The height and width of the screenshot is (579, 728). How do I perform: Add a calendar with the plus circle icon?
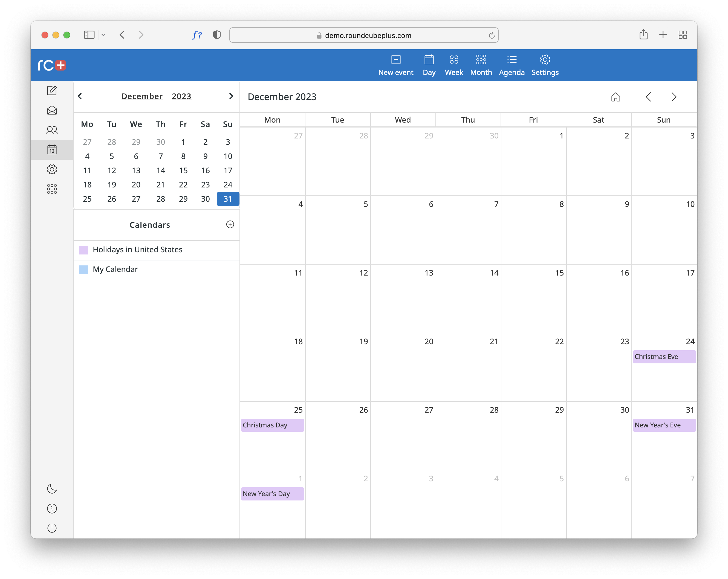coord(230,224)
